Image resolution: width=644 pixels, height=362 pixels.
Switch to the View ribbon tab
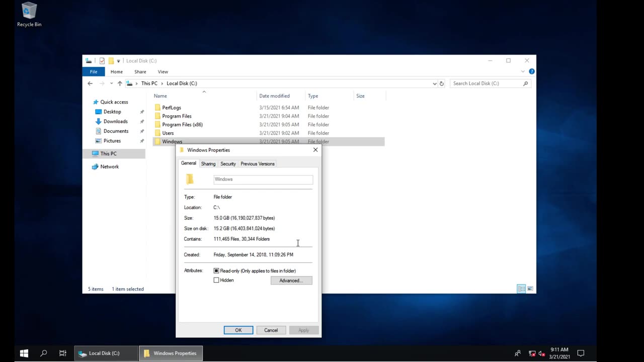[x=163, y=72]
